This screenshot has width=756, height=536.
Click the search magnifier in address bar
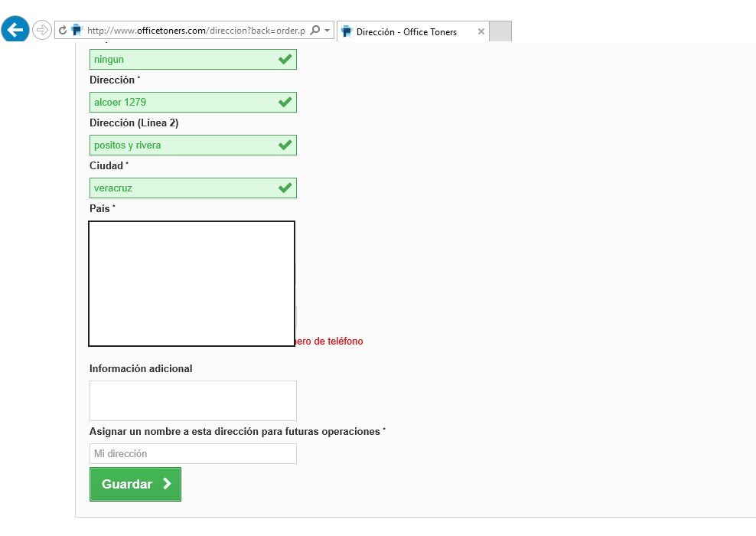pos(315,31)
